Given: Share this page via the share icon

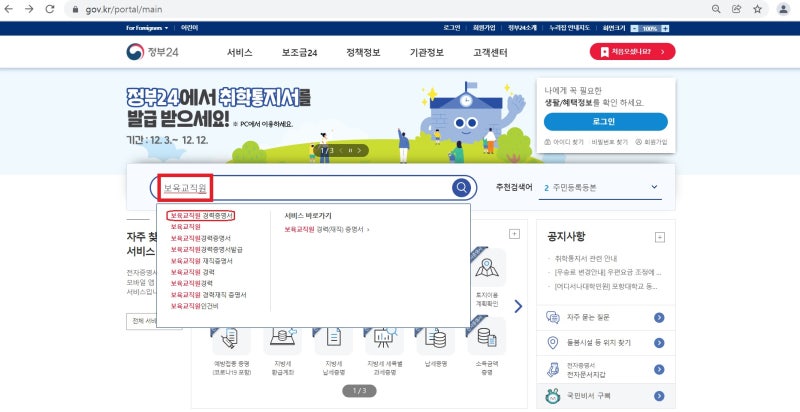Looking at the screenshot, I should coord(737,9).
